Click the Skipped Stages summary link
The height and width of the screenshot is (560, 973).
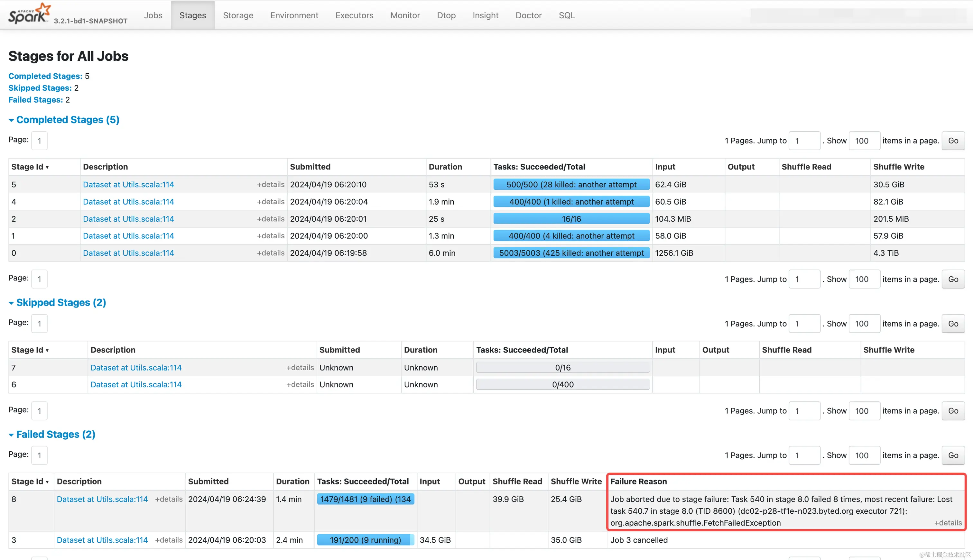click(x=40, y=88)
